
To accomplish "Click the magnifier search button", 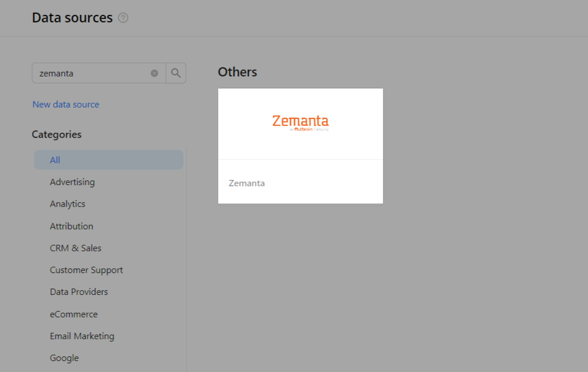I will (176, 73).
